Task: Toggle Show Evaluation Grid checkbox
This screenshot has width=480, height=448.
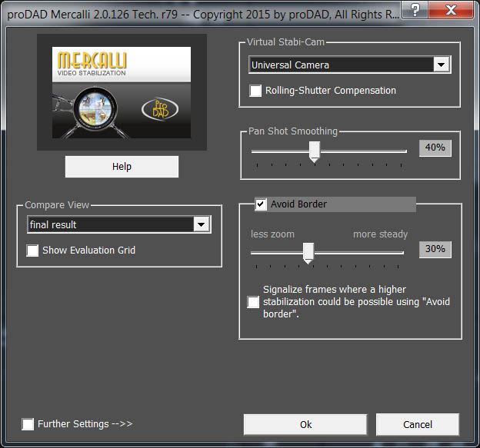Action: tap(32, 251)
